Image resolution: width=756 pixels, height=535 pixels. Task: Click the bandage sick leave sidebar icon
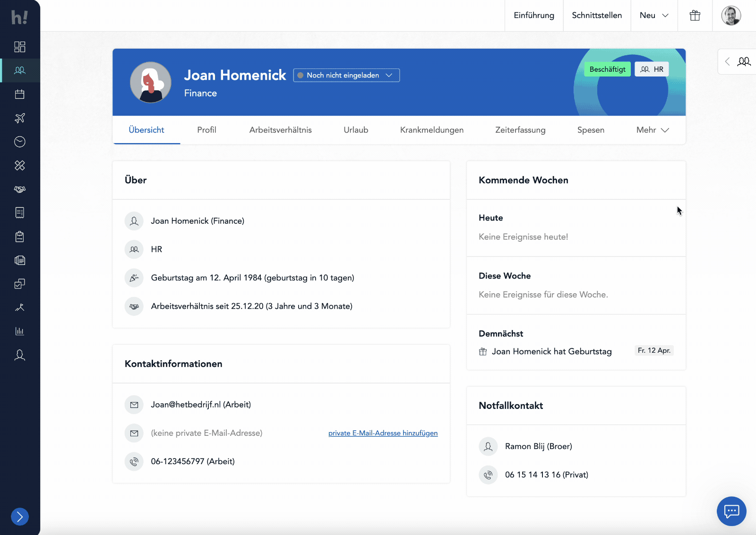point(20,165)
